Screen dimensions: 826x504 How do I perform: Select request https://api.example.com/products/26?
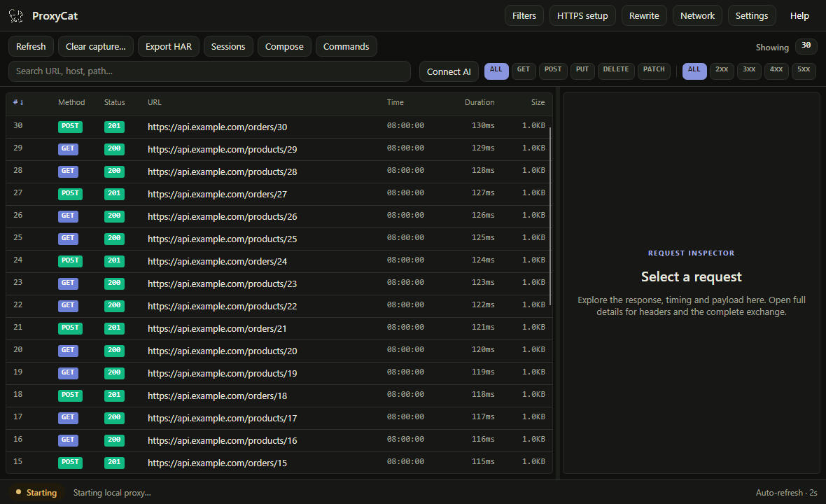tap(279, 216)
